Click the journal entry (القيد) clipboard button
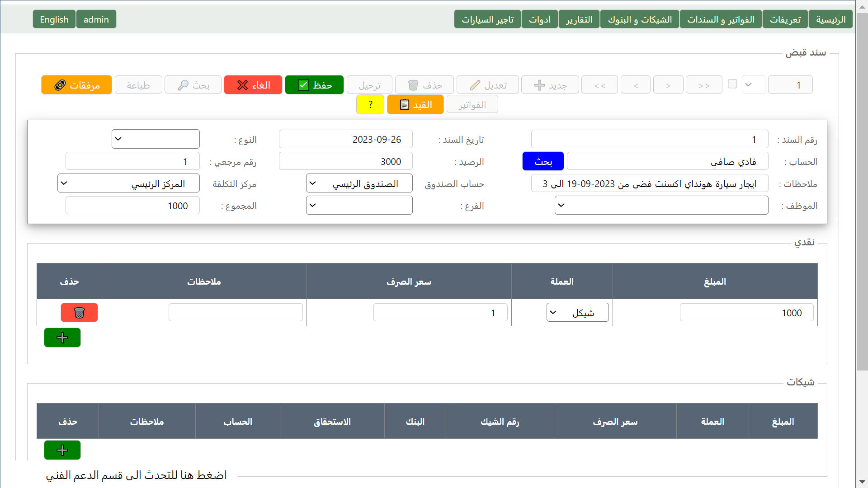This screenshot has height=488, width=868. [x=415, y=105]
